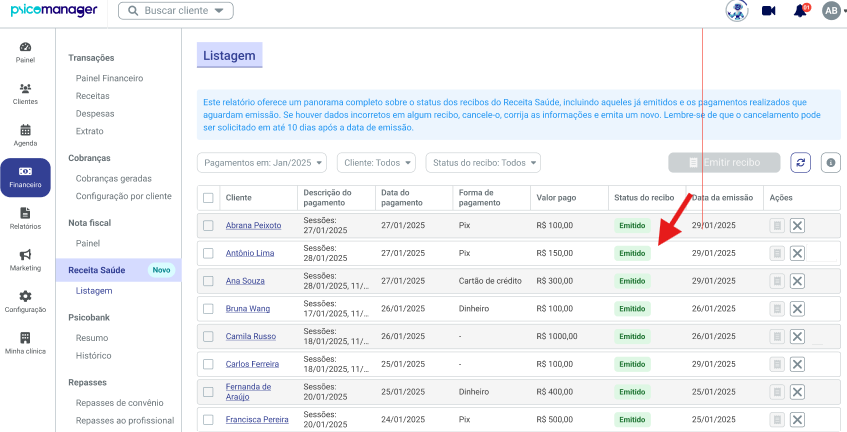Check the Francisca Pereira row checkbox

point(208,420)
